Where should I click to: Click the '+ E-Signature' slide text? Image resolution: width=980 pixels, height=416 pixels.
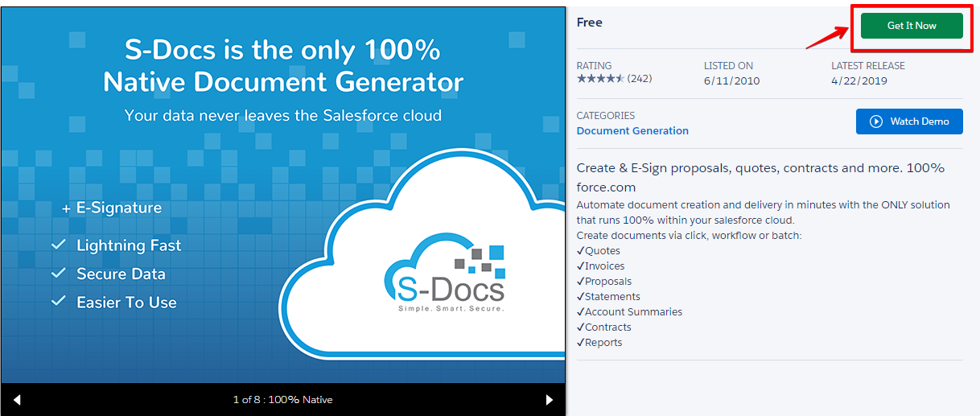point(112,208)
